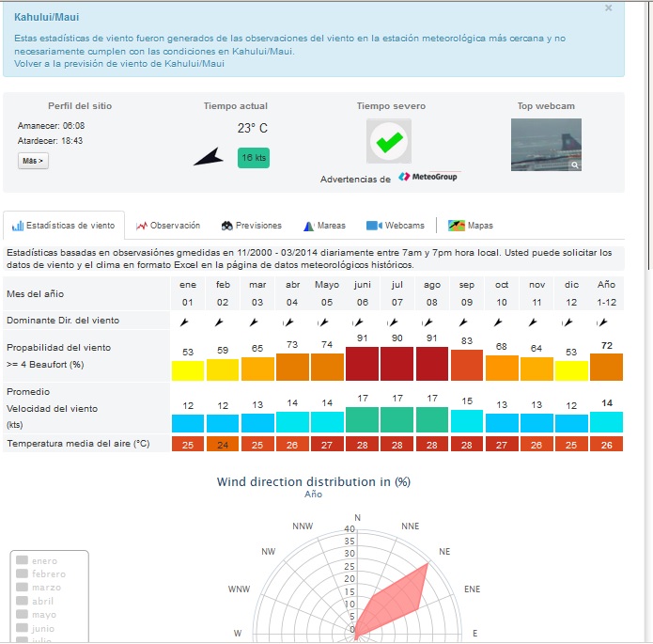Click the Amanecer: 06:08 text
Viewport: 653px width, 644px height.
(x=52, y=126)
